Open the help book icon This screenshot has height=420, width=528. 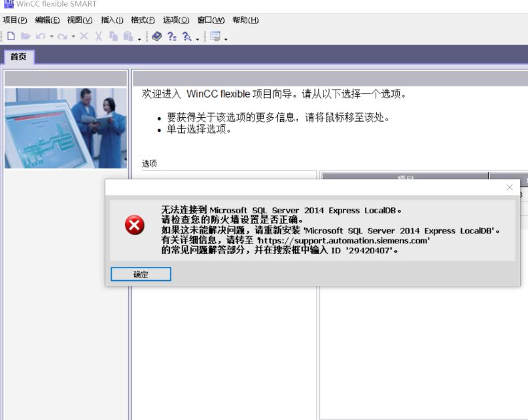point(157,36)
